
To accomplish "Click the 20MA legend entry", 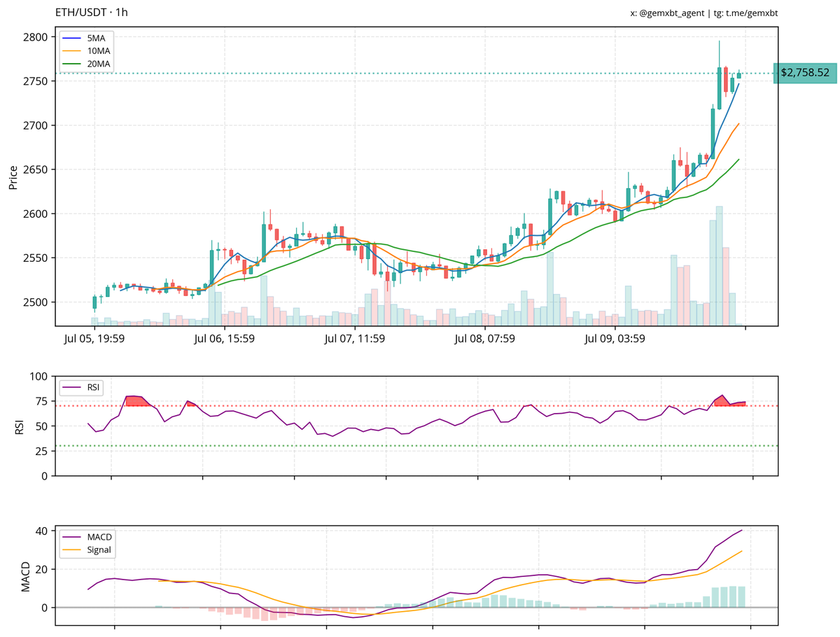I will tap(87, 64).
